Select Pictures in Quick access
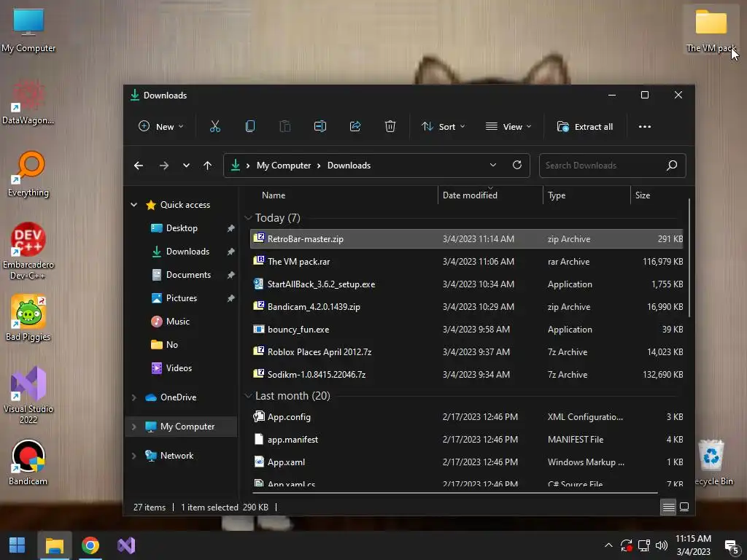This screenshot has height=560, width=747. 182,298
